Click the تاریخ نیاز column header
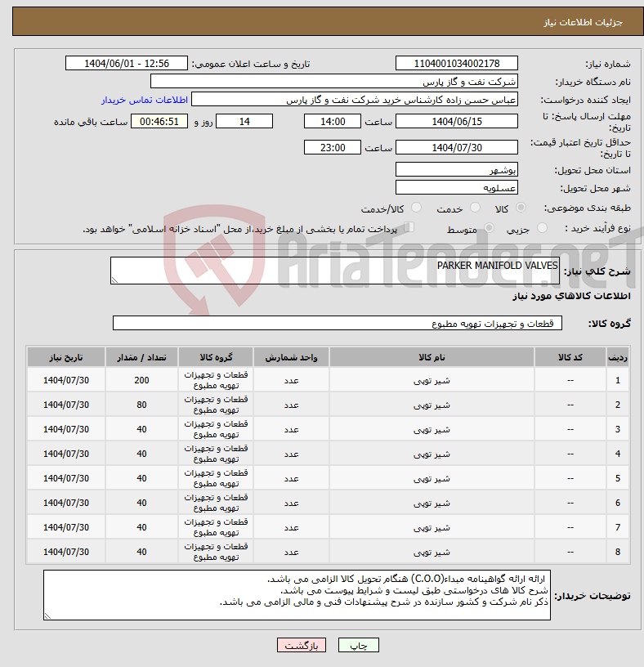Image resolution: width=644 pixels, height=667 pixels. point(66,357)
